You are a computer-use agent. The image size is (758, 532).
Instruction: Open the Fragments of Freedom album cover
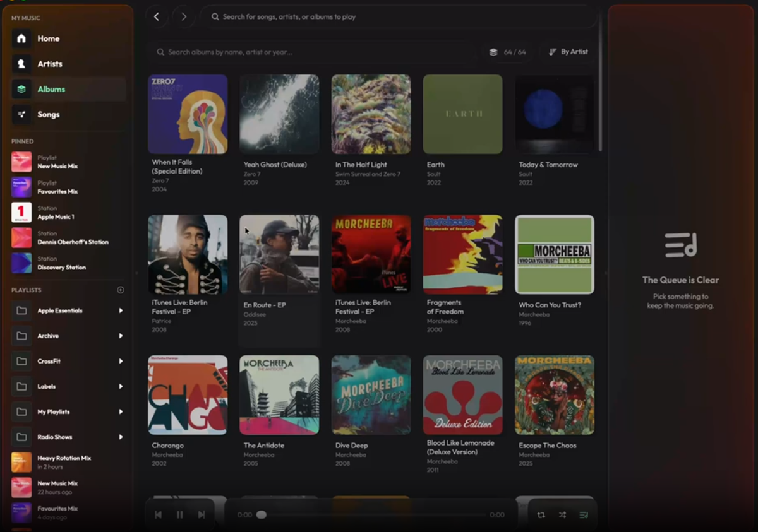pyautogui.click(x=463, y=254)
